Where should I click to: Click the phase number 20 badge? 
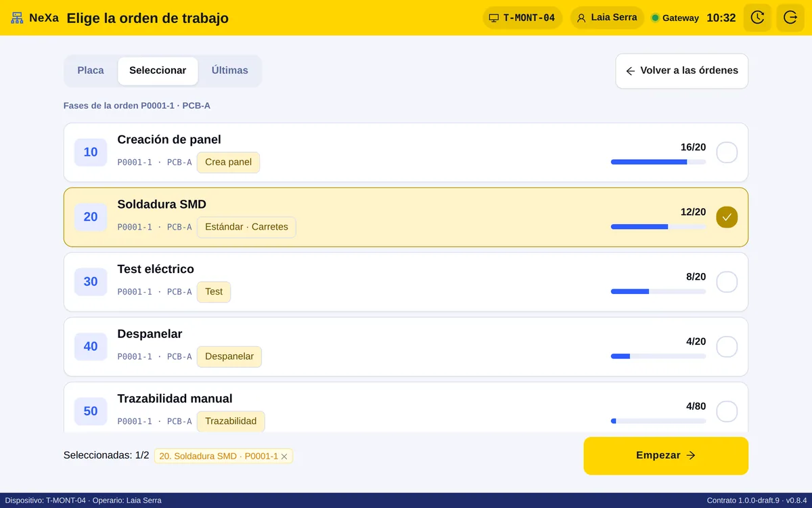(91, 217)
